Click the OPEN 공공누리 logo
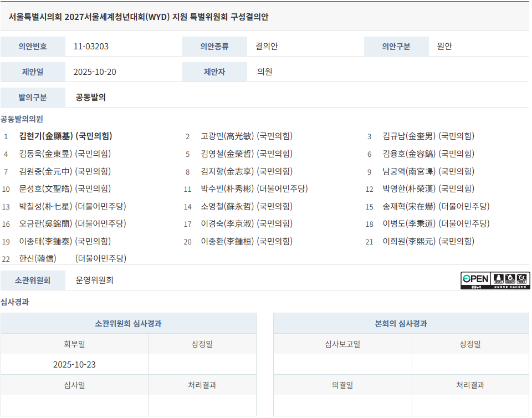This screenshot has height=418, width=532. (475, 280)
